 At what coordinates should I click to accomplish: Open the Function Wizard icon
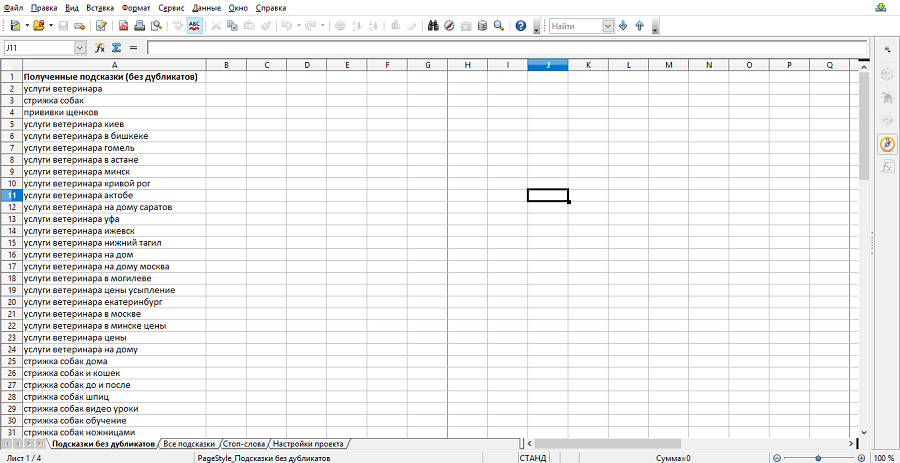(x=99, y=48)
